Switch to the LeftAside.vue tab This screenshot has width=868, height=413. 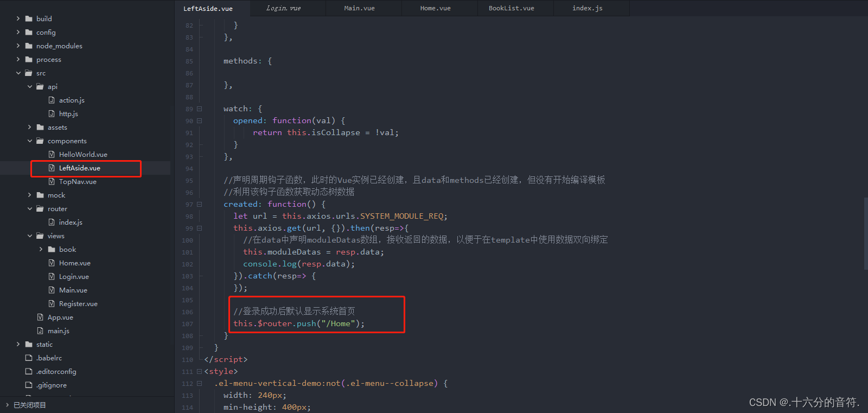click(x=212, y=8)
